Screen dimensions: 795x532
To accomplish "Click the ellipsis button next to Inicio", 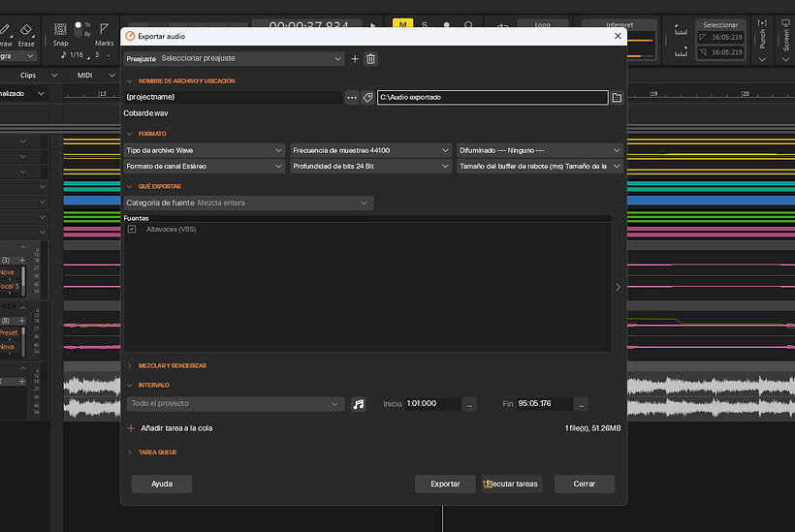I will point(469,404).
